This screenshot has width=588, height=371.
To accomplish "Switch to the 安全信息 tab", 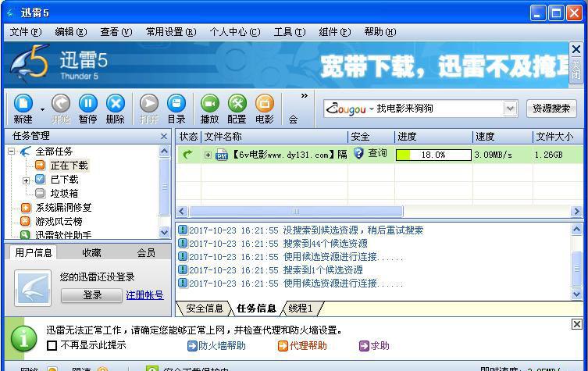I will pos(205,309).
